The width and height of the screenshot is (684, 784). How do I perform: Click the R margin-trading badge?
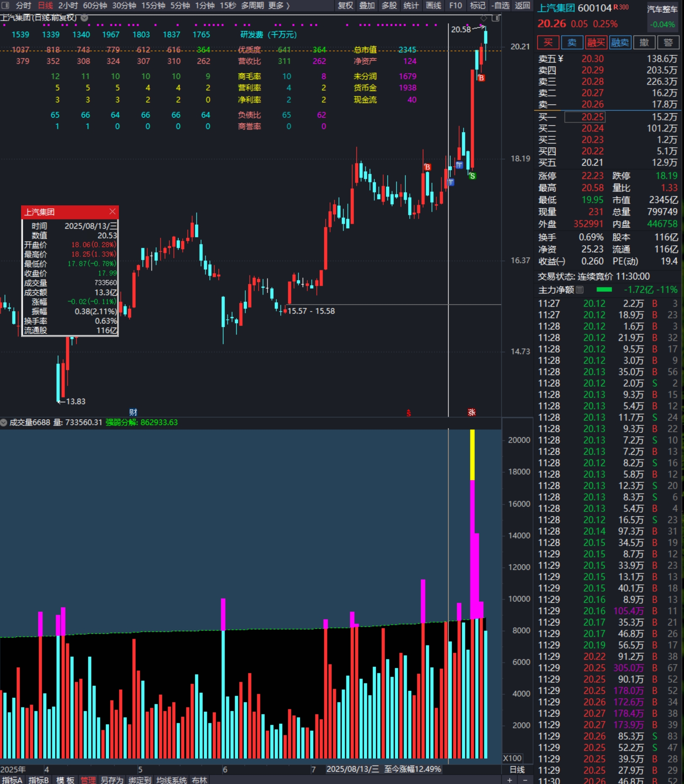616,7
